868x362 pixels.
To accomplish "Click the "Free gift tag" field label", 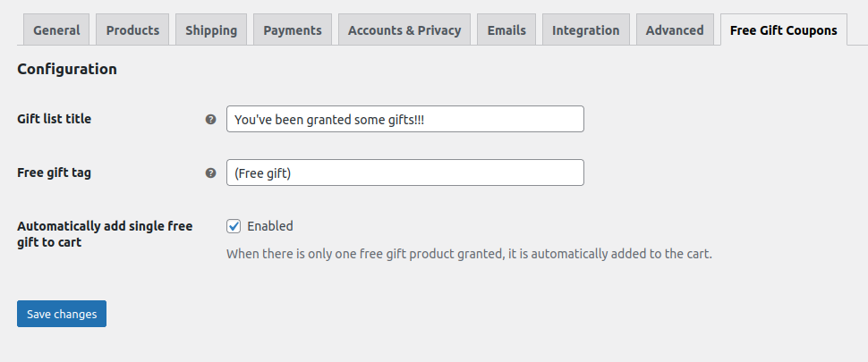I will click(x=54, y=173).
